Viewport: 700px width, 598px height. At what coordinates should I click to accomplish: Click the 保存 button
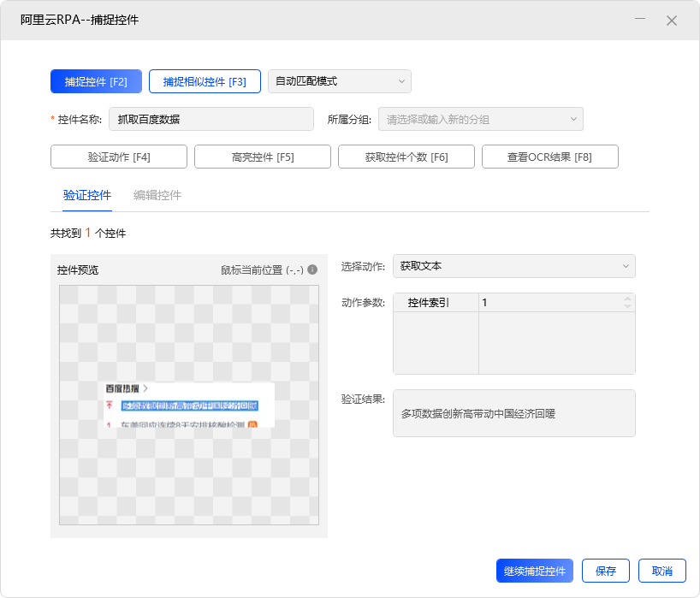(x=605, y=571)
